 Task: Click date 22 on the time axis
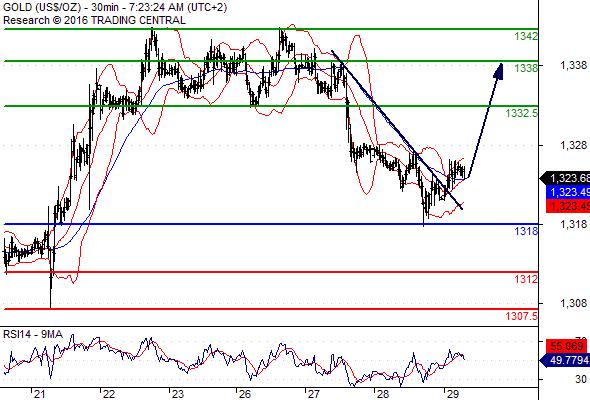[x=109, y=394]
